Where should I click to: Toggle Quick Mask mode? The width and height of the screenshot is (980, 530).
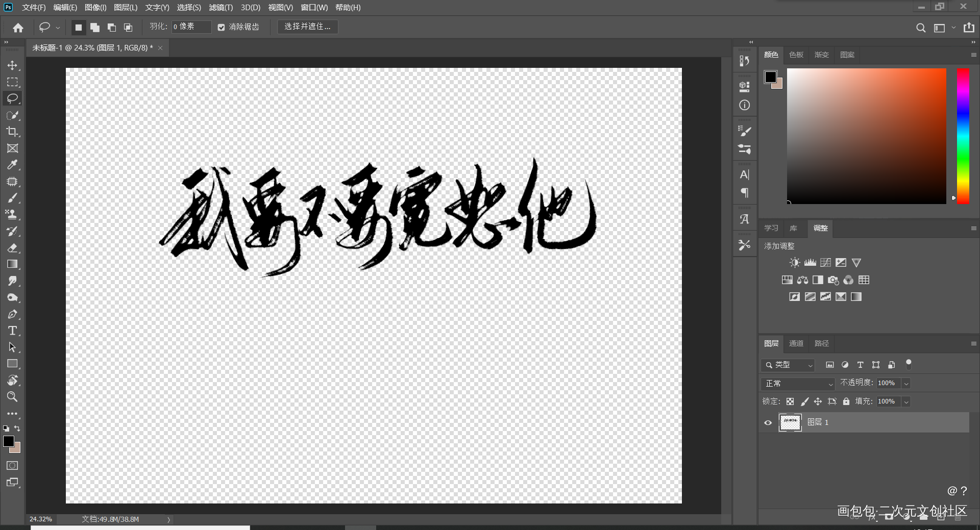pyautogui.click(x=12, y=465)
